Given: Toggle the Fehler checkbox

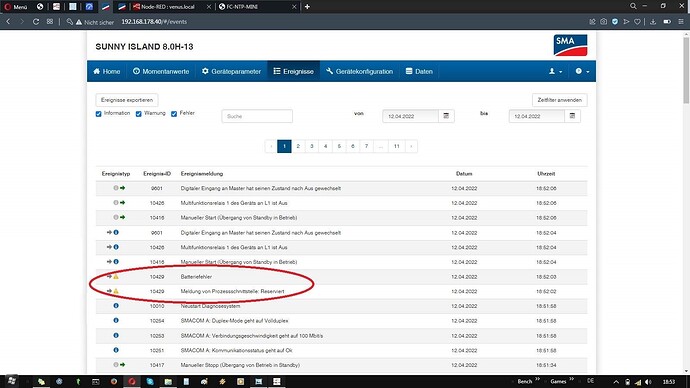Looking at the screenshot, I should (x=174, y=114).
